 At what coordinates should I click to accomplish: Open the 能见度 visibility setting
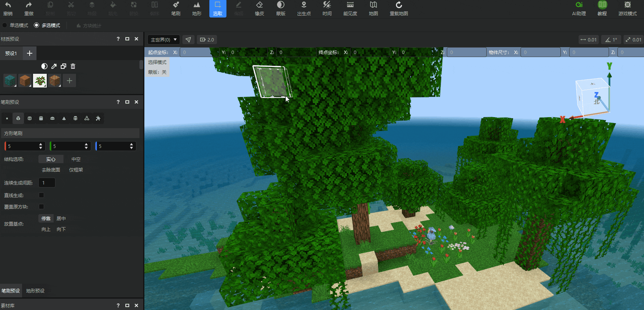[350, 8]
